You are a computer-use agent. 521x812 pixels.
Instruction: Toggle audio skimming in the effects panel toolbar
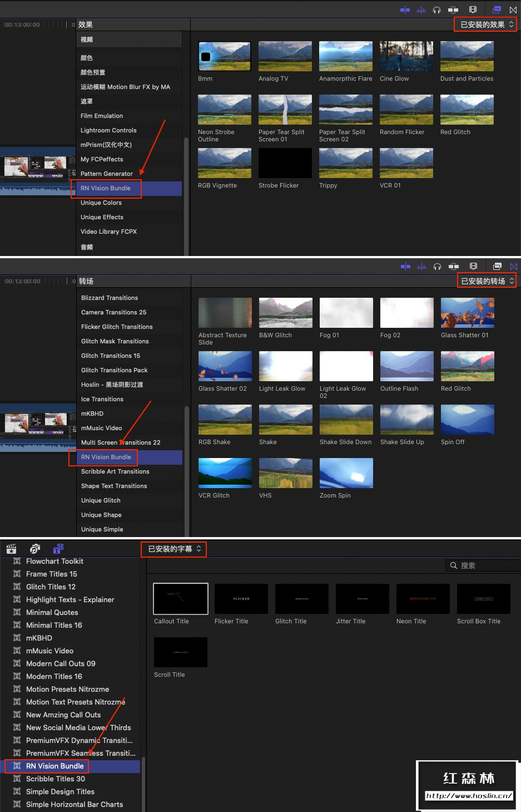click(421, 9)
